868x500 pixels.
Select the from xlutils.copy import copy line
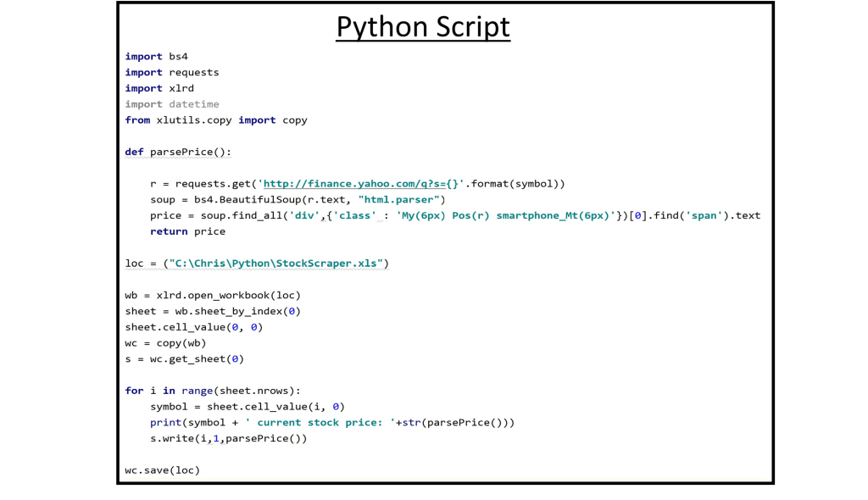click(x=215, y=120)
